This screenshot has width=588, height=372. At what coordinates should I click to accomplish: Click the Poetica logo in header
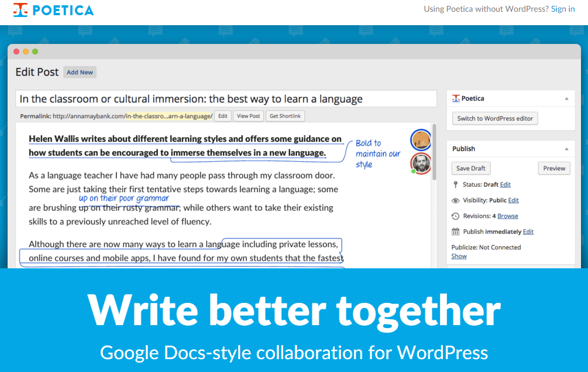point(54,10)
